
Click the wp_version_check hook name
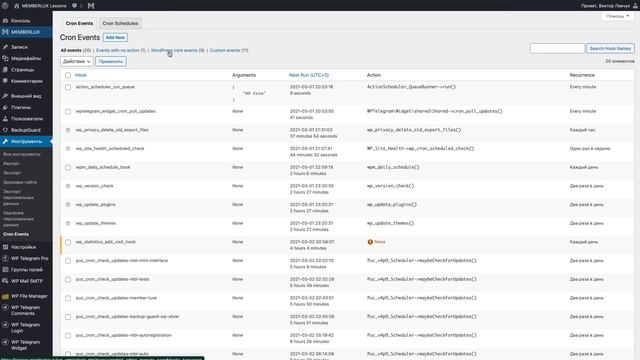pos(94,186)
